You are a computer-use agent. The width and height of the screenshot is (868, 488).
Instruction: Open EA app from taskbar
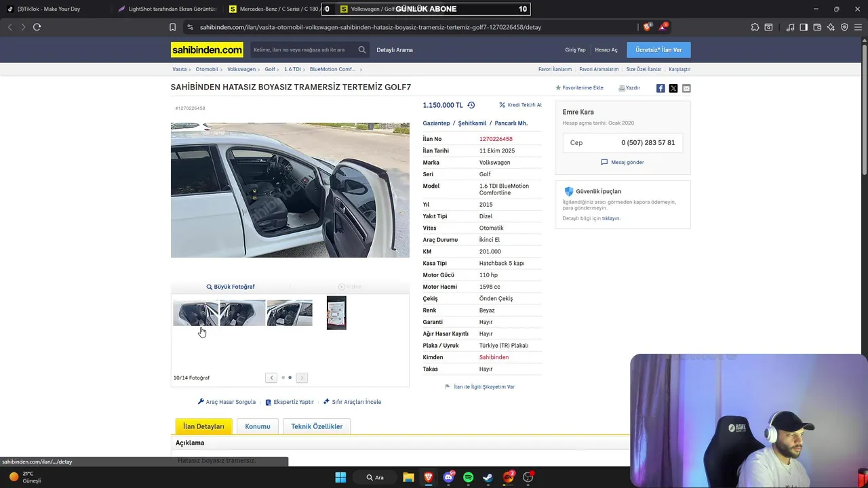(x=509, y=477)
